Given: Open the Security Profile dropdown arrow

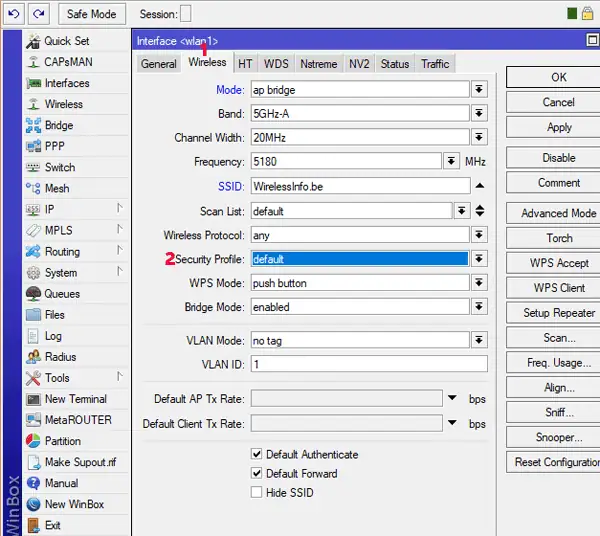Looking at the screenshot, I should pos(479,259).
